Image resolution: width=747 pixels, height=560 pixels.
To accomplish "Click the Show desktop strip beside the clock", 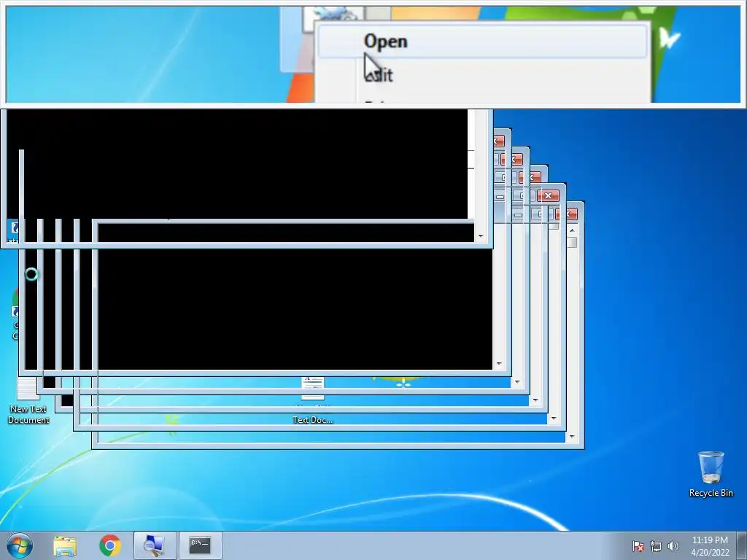I will [x=743, y=545].
